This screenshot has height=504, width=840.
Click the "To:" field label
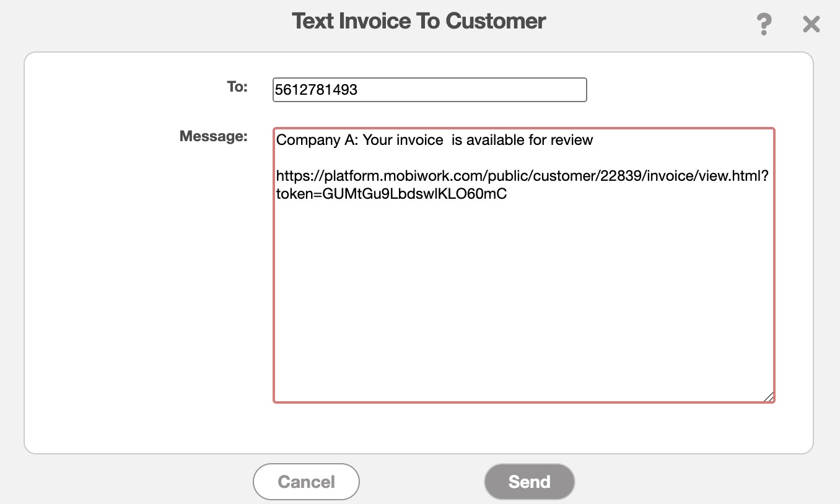click(237, 87)
